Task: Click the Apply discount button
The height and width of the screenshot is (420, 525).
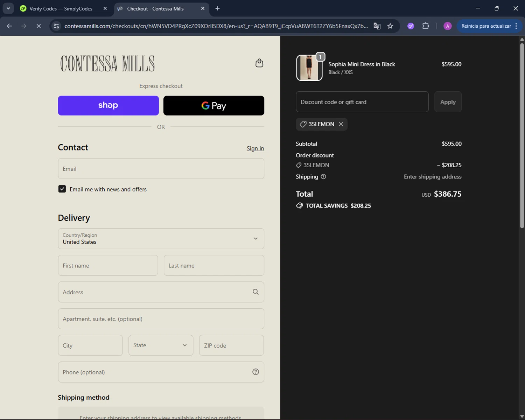Action: click(448, 102)
